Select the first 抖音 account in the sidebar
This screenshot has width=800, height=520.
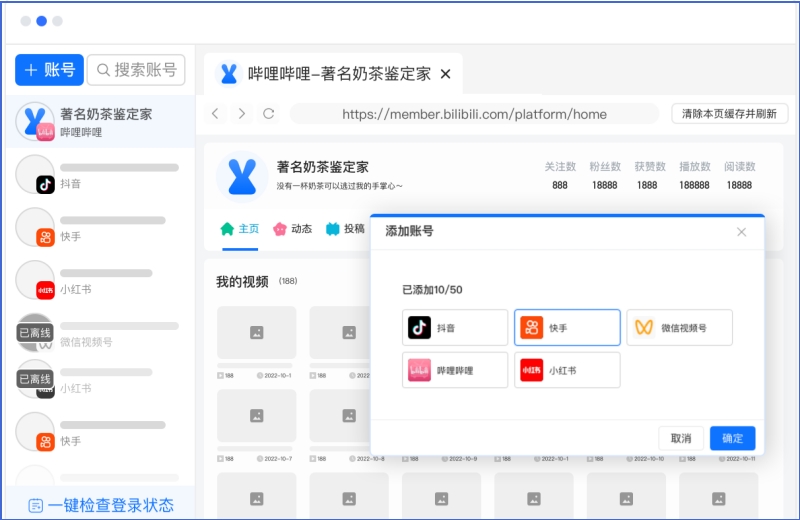(101, 175)
